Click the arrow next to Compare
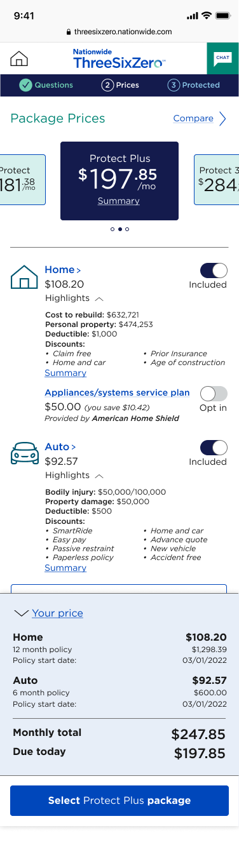Image resolution: width=239 pixels, height=868 pixels. click(x=222, y=119)
